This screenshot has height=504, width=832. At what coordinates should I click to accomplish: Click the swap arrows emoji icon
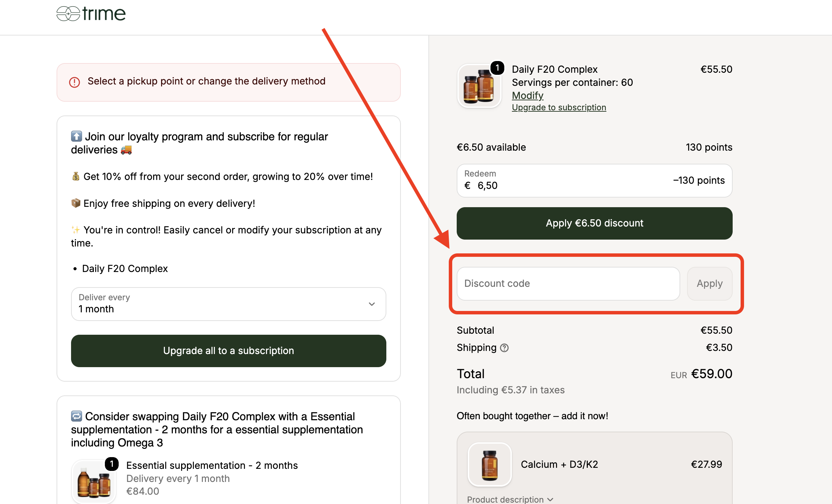tap(77, 416)
